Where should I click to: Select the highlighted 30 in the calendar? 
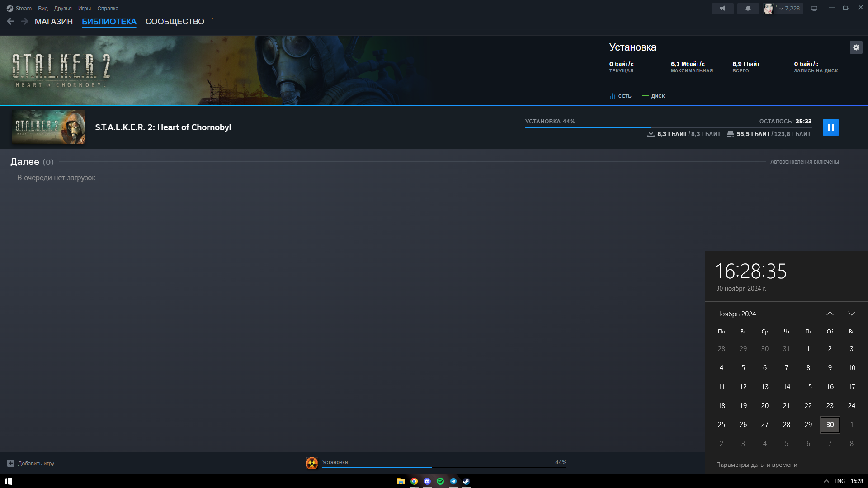point(830,425)
